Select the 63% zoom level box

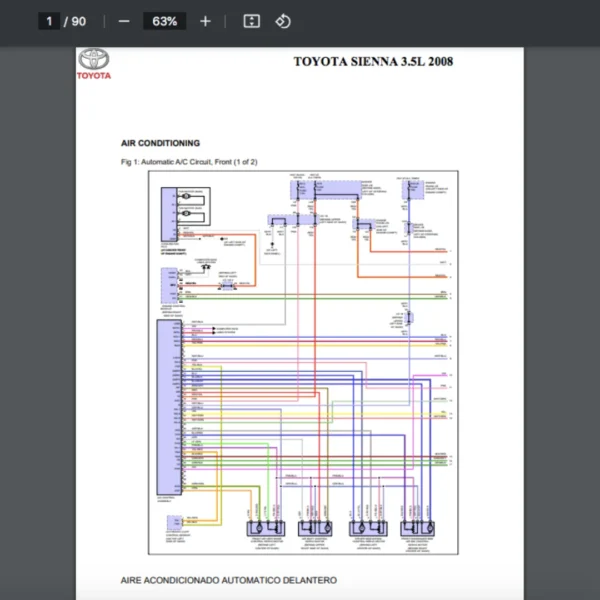pyautogui.click(x=165, y=21)
